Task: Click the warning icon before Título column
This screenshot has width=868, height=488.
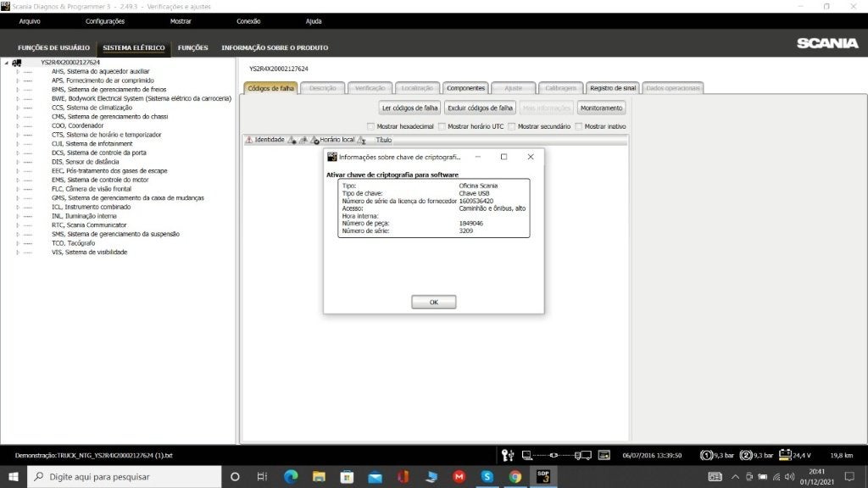Action: pyautogui.click(x=361, y=140)
